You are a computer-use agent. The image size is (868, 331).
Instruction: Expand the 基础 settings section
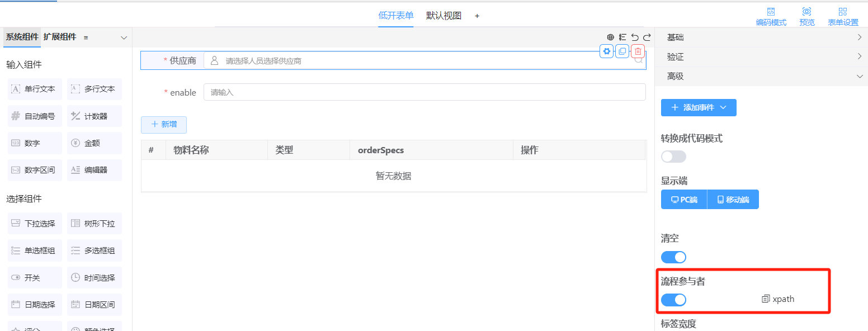(x=761, y=37)
